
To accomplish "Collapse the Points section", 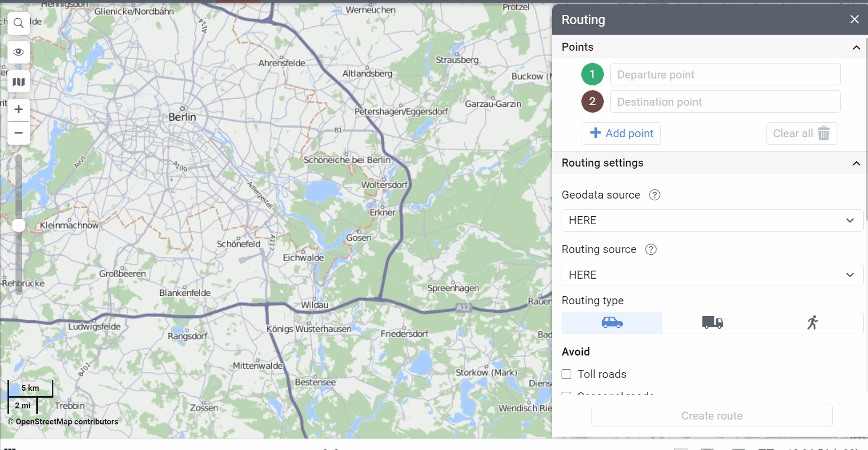I will tap(856, 48).
